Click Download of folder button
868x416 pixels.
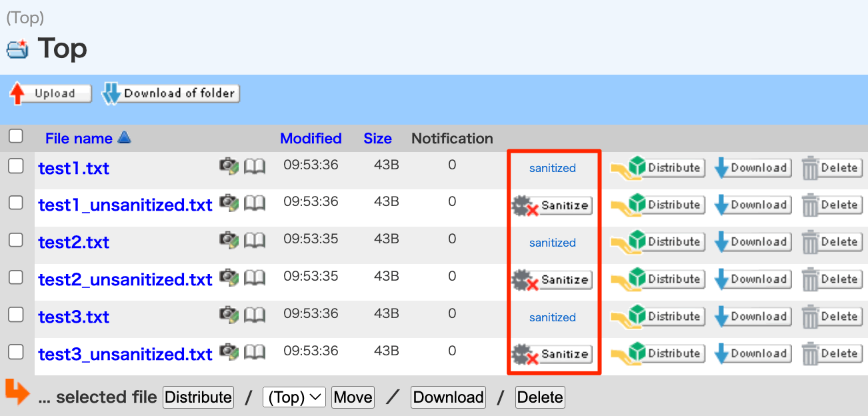pyautogui.click(x=170, y=94)
